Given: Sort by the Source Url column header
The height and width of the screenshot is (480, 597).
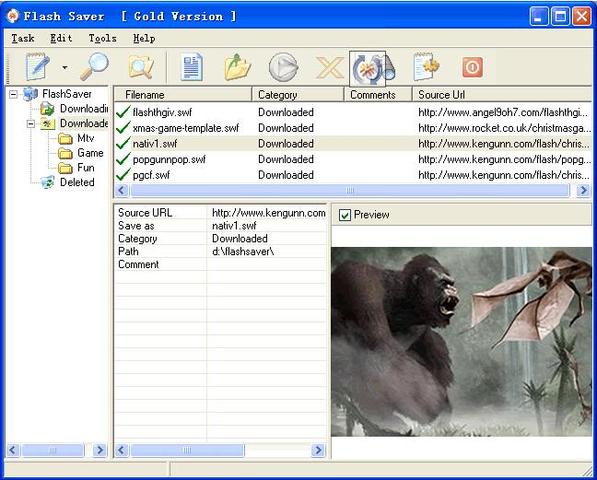Looking at the screenshot, I should coord(502,94).
